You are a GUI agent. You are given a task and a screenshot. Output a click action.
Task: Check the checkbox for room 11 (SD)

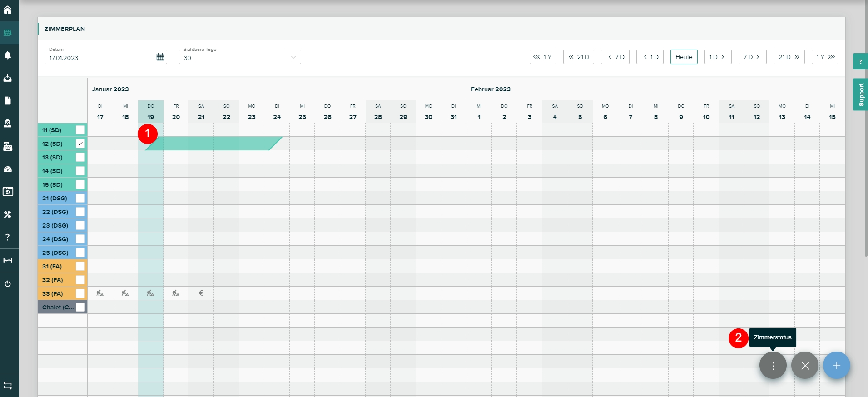[80, 130]
